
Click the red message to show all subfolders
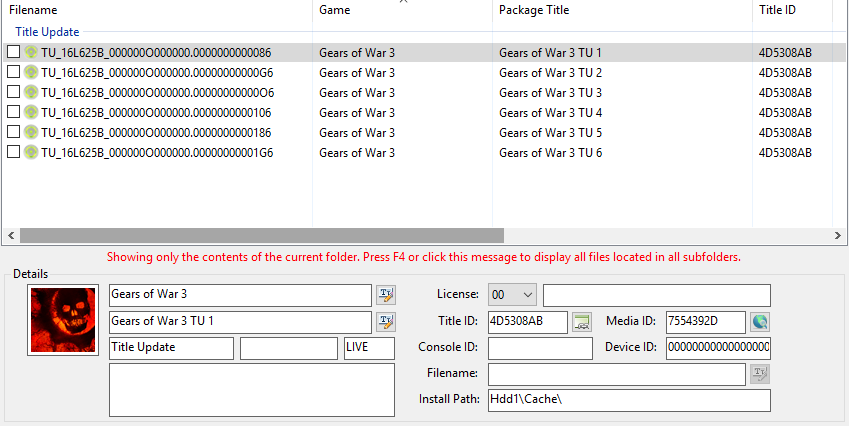click(x=423, y=257)
